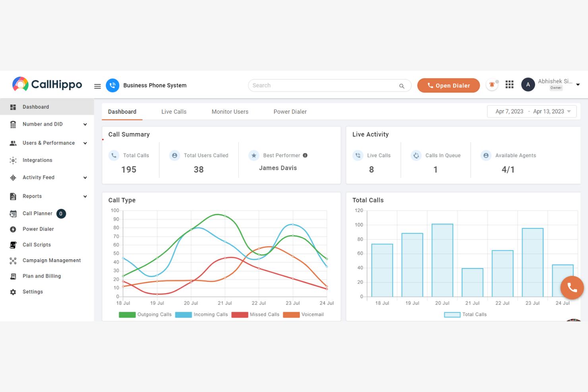Click the Call Scripts sidebar icon

tap(13, 245)
